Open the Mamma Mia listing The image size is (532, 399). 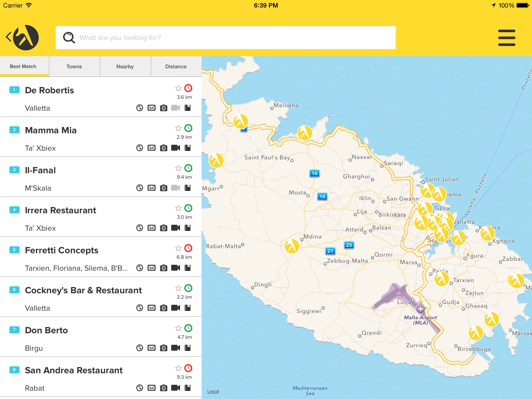[x=101, y=137]
